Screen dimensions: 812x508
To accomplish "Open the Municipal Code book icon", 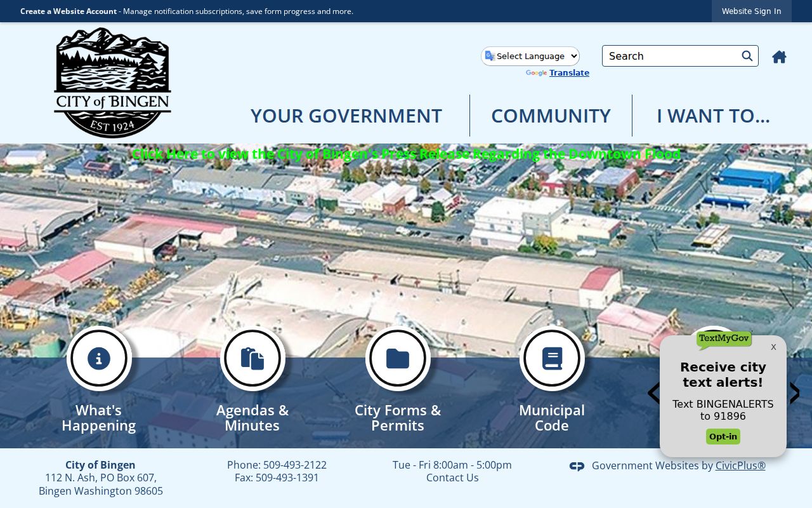I will pyautogui.click(x=552, y=358).
